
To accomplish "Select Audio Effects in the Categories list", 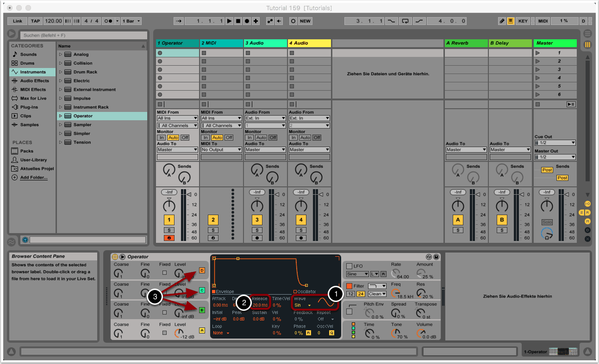I will (x=34, y=81).
